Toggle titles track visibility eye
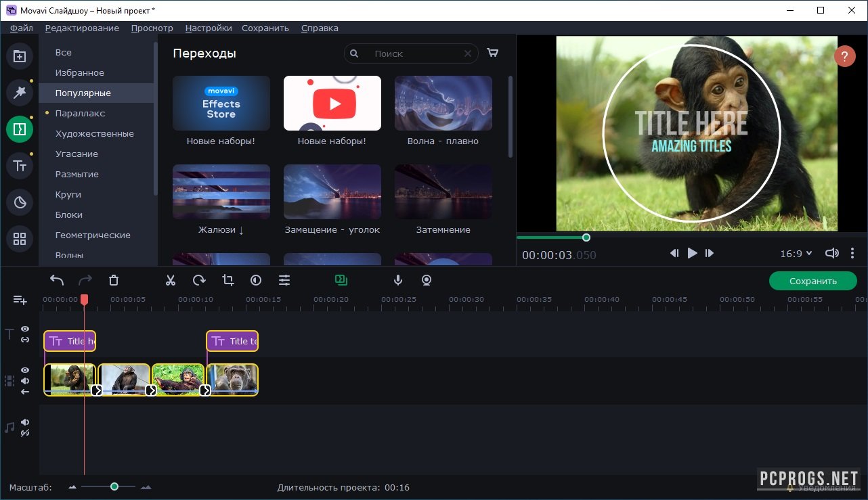The image size is (868, 500). click(25, 329)
